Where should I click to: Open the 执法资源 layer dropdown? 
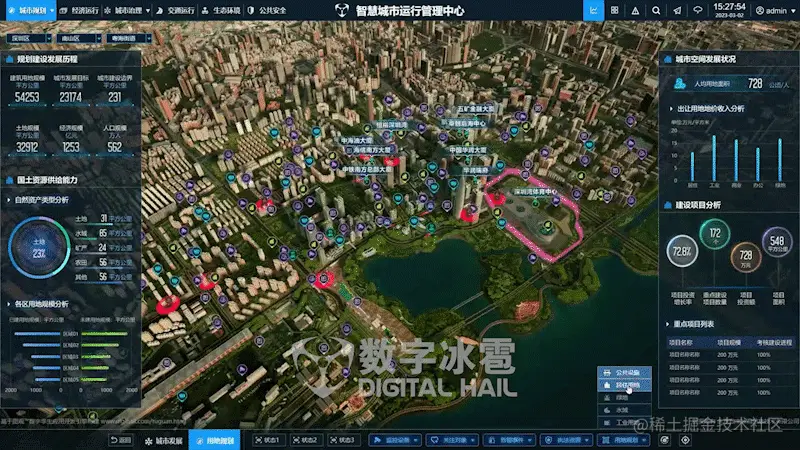pos(566,440)
